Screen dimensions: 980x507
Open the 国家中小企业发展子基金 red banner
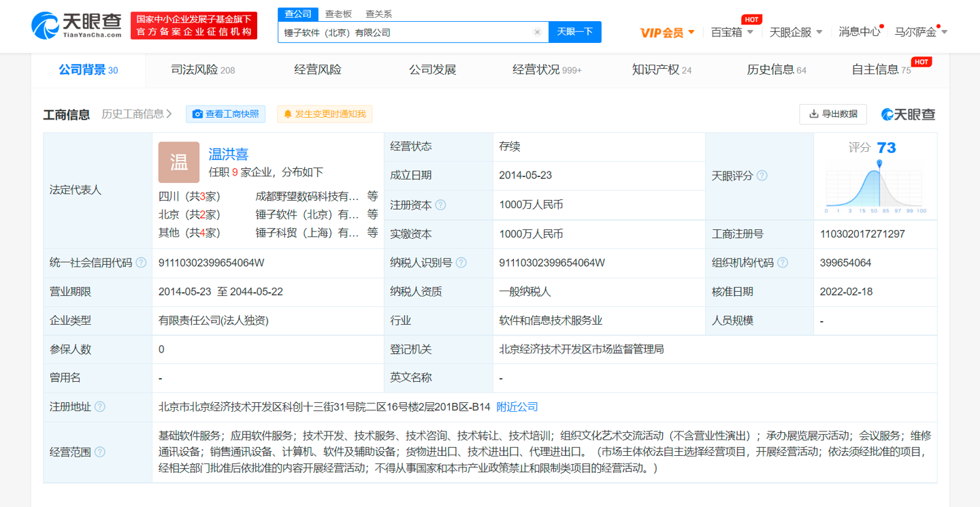[194, 26]
